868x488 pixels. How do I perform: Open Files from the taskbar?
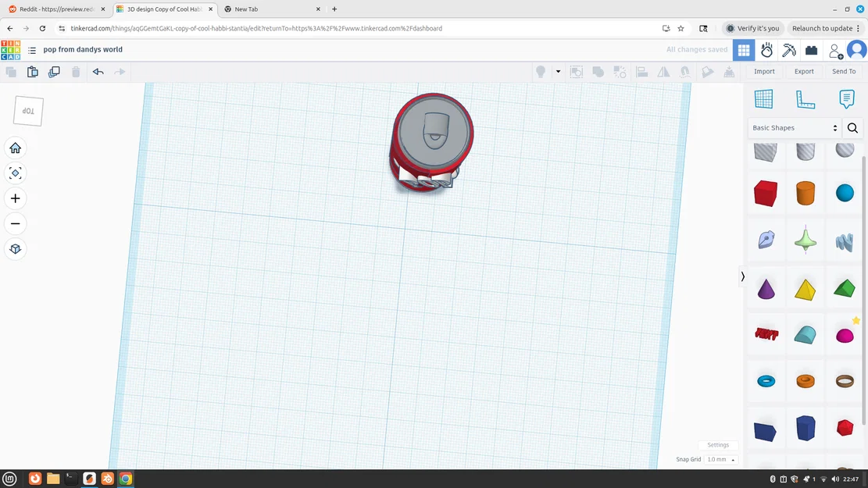[x=53, y=479]
